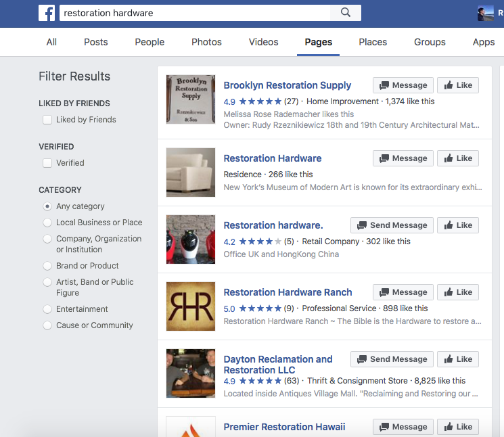
Task: Select the Pages tab
Action: pos(318,42)
